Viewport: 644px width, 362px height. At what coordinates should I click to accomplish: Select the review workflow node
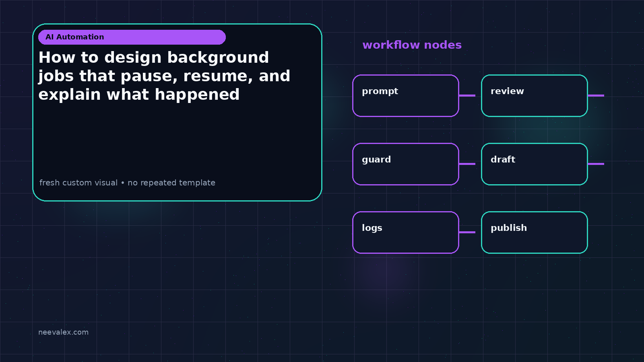[x=535, y=96]
